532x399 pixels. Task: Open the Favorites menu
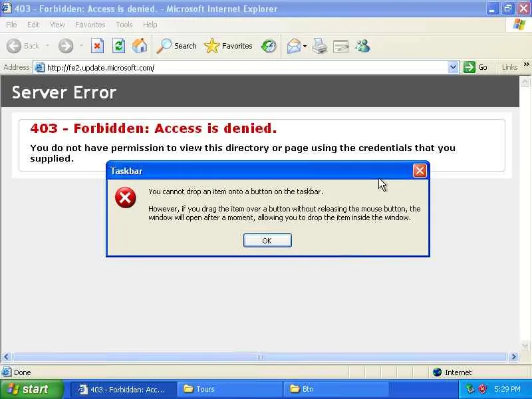click(x=90, y=25)
